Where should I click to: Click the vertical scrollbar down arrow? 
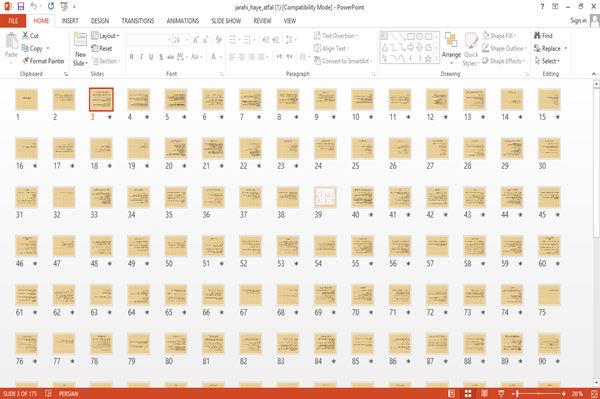click(x=596, y=383)
